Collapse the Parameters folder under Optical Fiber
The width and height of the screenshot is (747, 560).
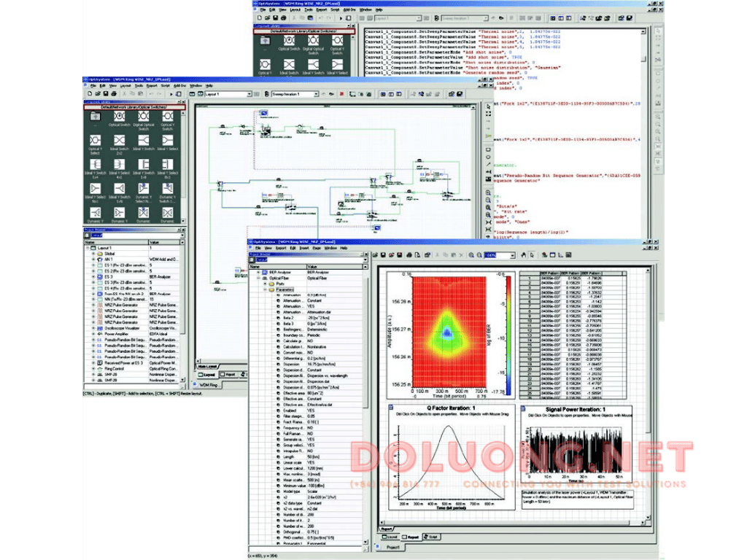(x=265, y=289)
